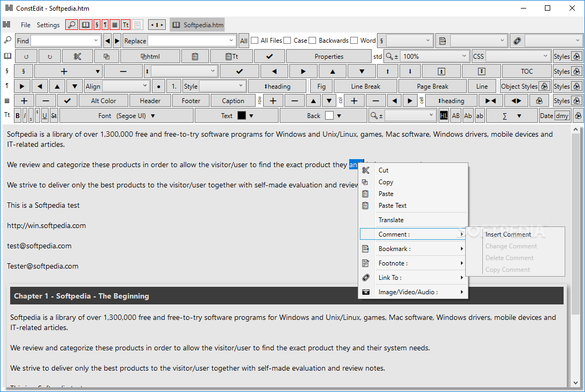Click the merge cells inward arrows button
The image size is (585, 392).
(x=490, y=100)
